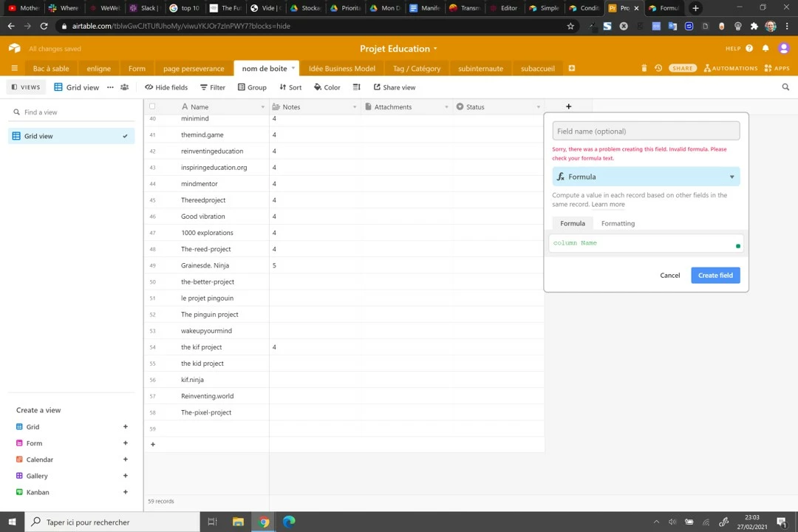Add a new field with plus icon
This screenshot has height=532, width=798.
tap(568, 106)
